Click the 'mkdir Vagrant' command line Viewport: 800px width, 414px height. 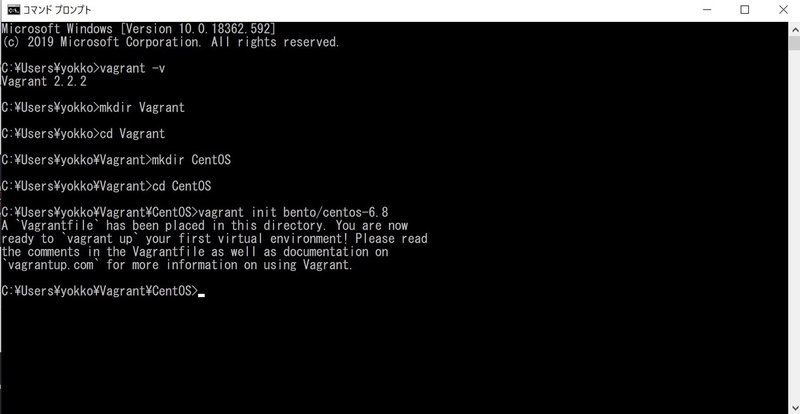(93, 108)
